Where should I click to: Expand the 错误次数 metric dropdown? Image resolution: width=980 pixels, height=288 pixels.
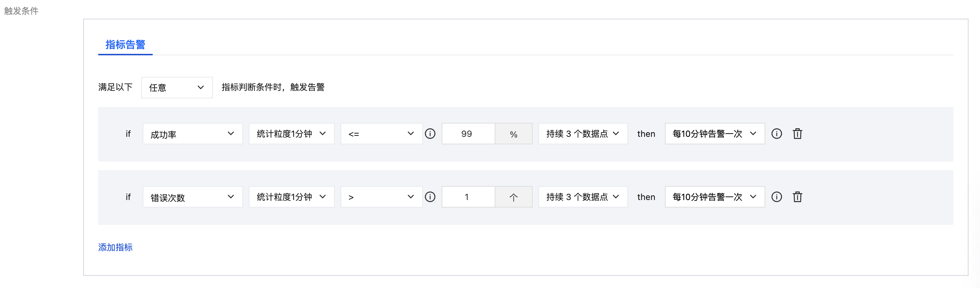[x=192, y=197]
